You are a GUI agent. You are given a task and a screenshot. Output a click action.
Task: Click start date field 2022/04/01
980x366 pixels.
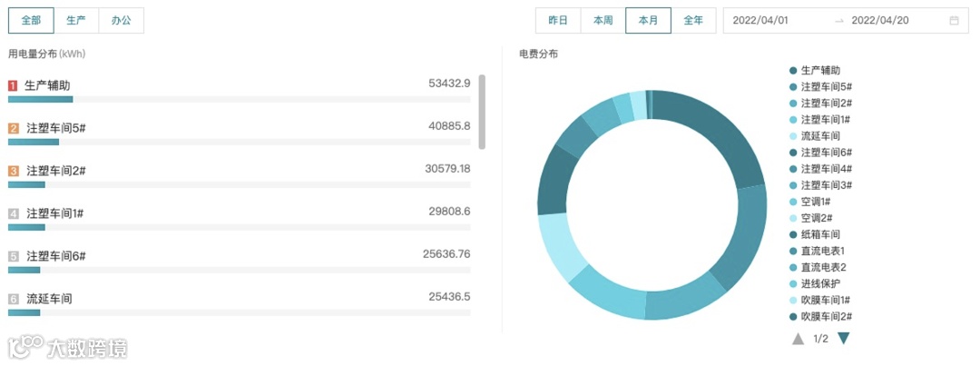tap(760, 20)
